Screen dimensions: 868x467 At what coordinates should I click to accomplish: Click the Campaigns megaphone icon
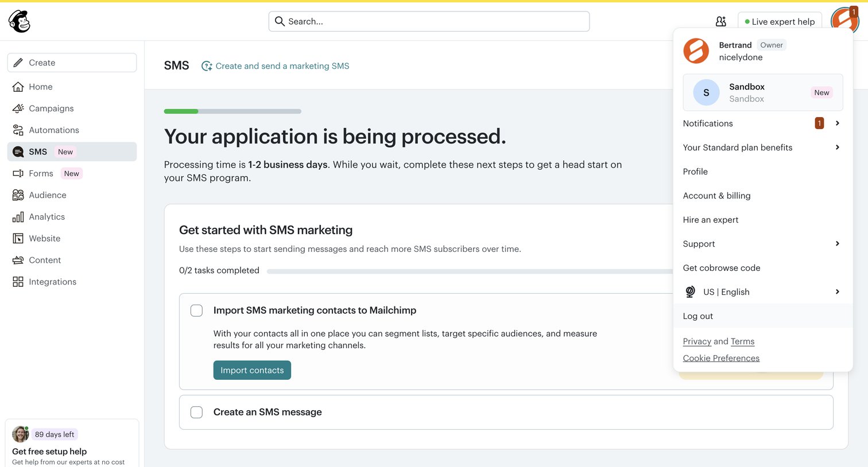tap(18, 108)
